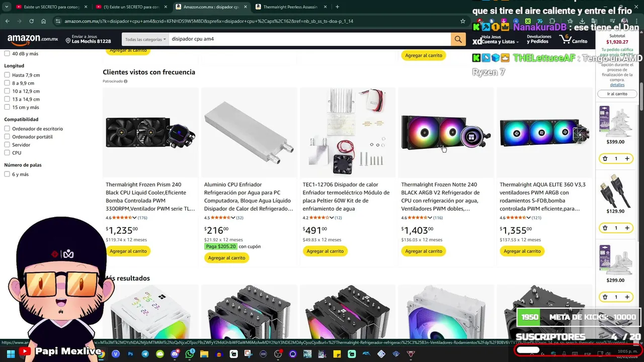Open WhatsApp from the Windows taskbar
Image resolution: width=644 pixels, height=362 pixels.
[x=190, y=354]
